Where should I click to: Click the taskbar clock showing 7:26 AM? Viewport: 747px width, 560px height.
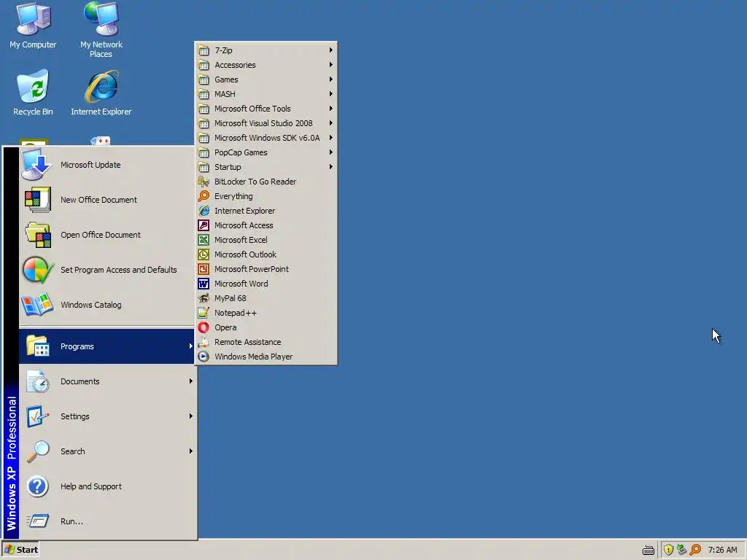click(722, 550)
